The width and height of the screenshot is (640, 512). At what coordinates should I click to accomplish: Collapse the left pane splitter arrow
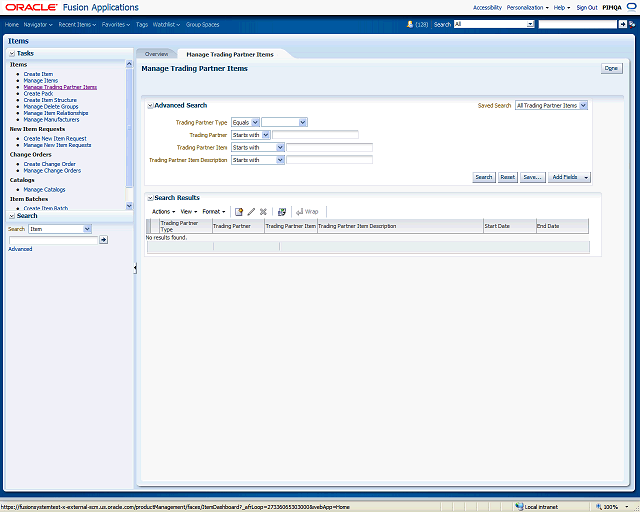pyautogui.click(x=135, y=268)
